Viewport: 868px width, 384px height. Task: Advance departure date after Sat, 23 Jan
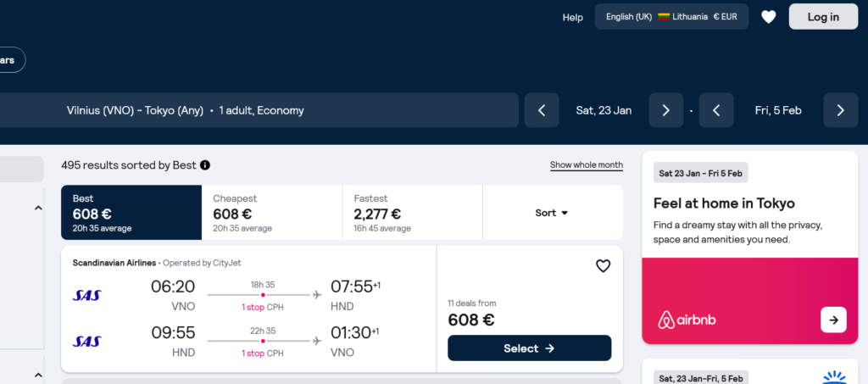point(666,110)
